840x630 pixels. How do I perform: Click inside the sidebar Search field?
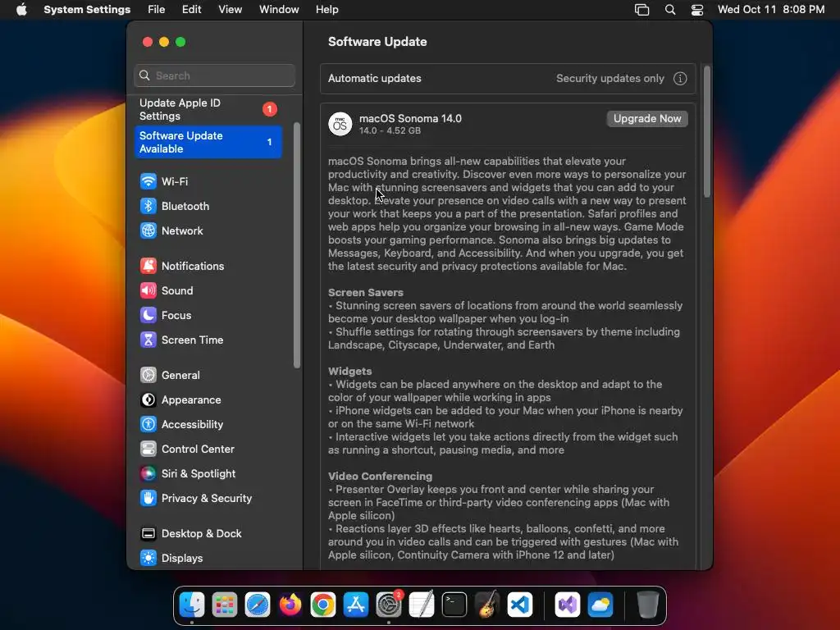click(214, 75)
